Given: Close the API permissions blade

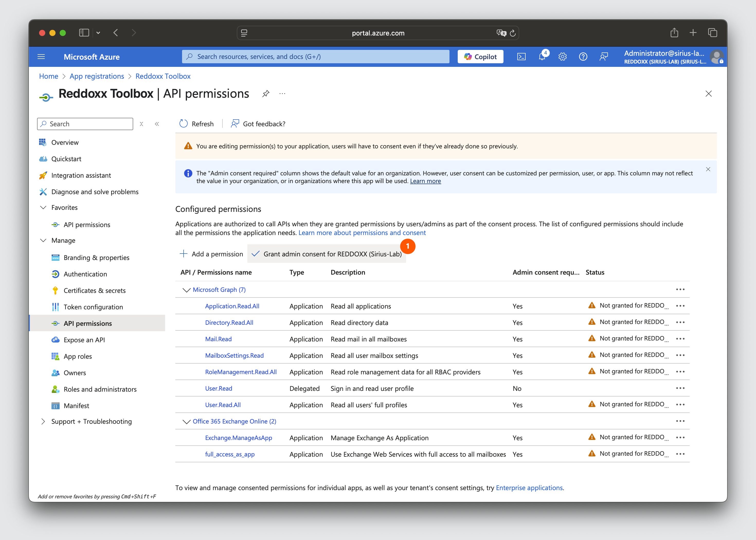Looking at the screenshot, I should click(x=709, y=94).
